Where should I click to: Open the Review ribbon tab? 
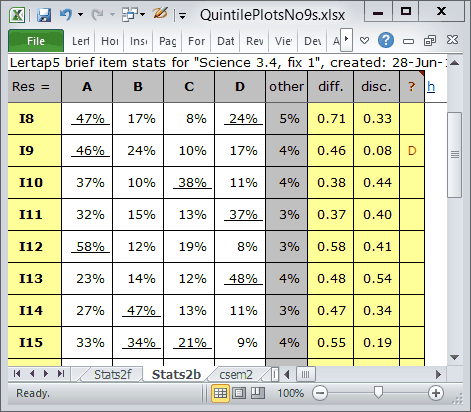pos(255,41)
